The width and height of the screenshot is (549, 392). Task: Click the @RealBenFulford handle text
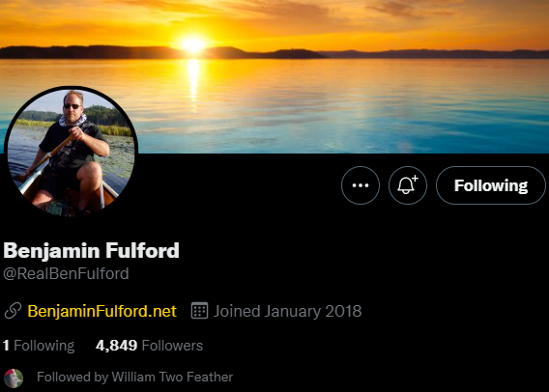click(x=66, y=274)
